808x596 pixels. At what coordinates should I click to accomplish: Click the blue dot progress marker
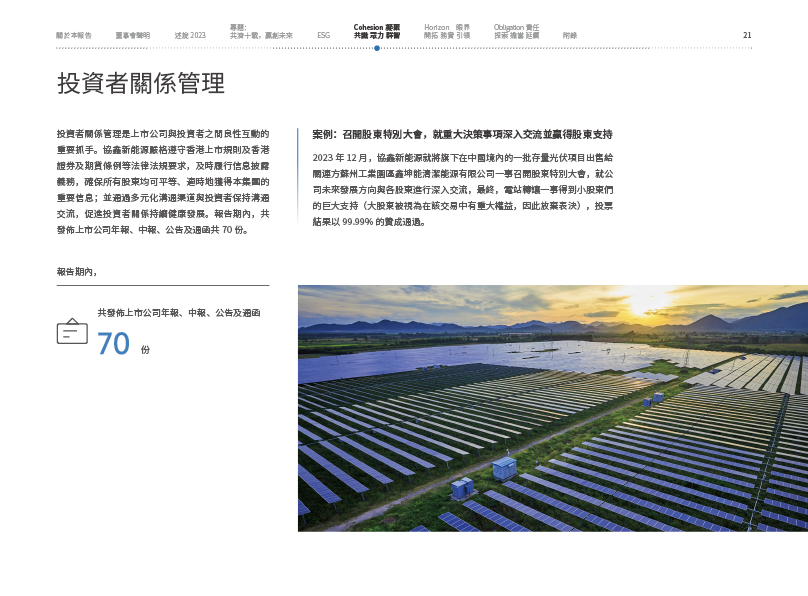pyautogui.click(x=376, y=47)
